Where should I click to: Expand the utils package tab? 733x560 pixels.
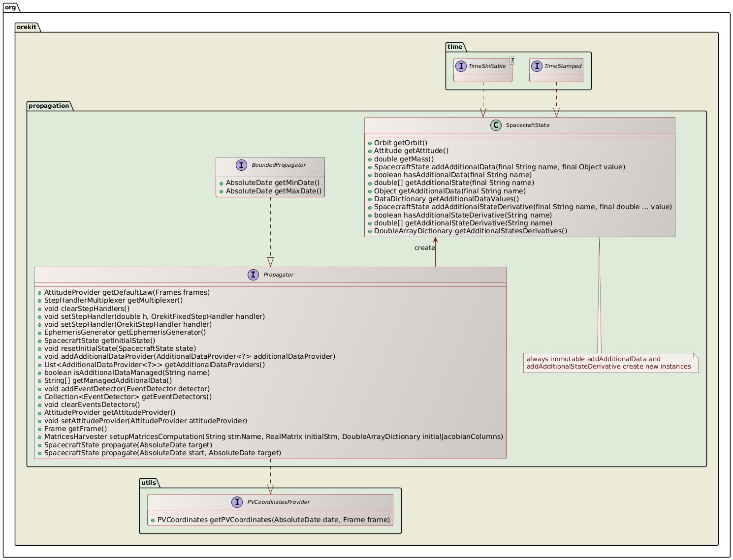pyautogui.click(x=148, y=483)
